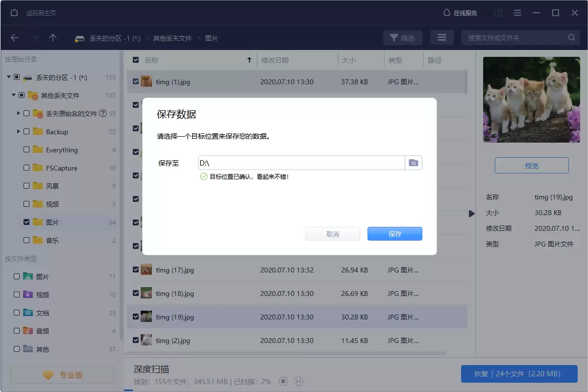Click the 其他丢失文件 breadcrumb item
This screenshot has height=392, width=588.
172,38
